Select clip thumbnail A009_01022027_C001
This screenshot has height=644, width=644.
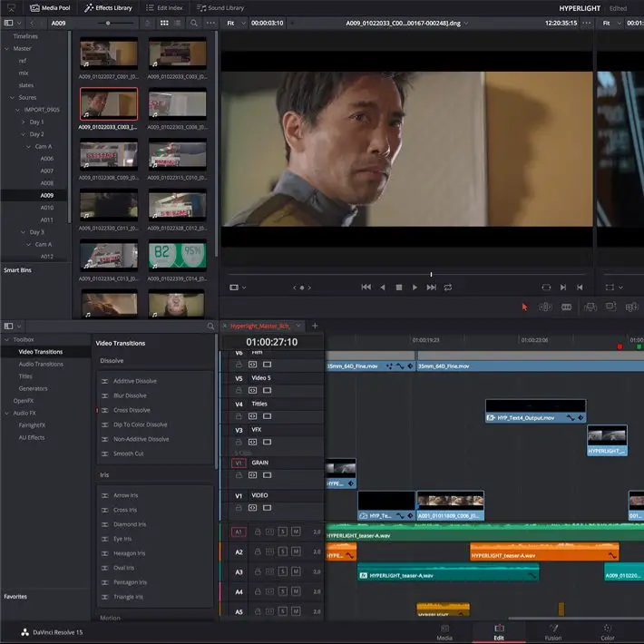tap(109, 53)
